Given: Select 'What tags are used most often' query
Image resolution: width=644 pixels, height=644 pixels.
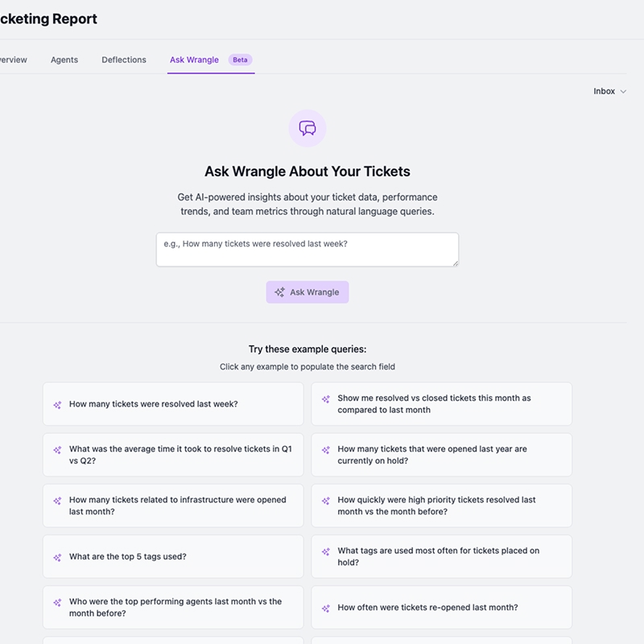Looking at the screenshot, I should (x=441, y=556).
